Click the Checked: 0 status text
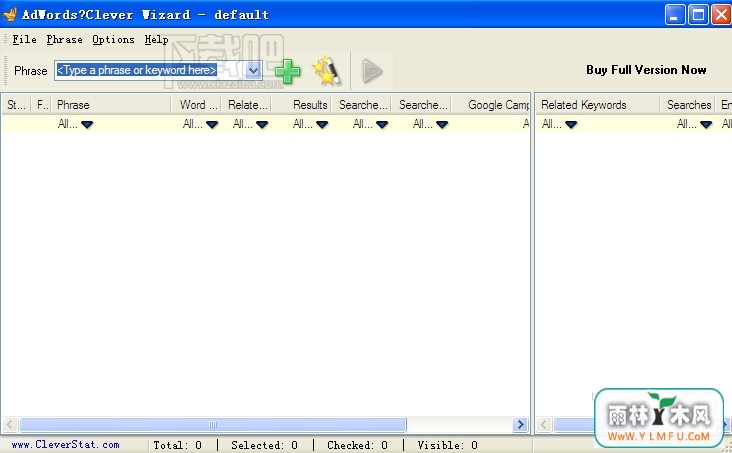This screenshot has width=732, height=453. [x=357, y=445]
